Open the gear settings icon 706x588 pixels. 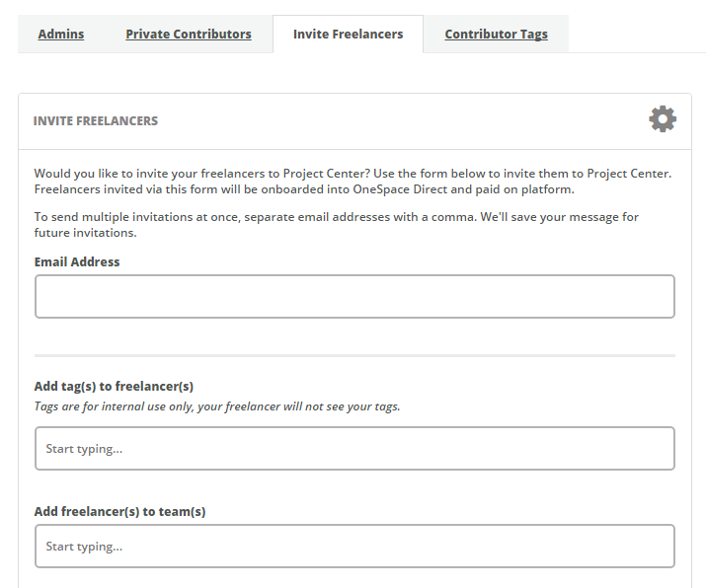pos(663,119)
